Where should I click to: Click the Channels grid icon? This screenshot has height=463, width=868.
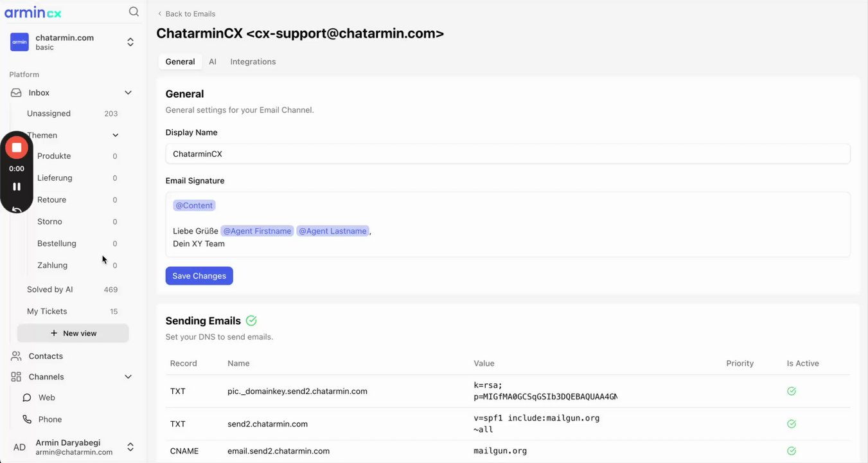coord(16,377)
